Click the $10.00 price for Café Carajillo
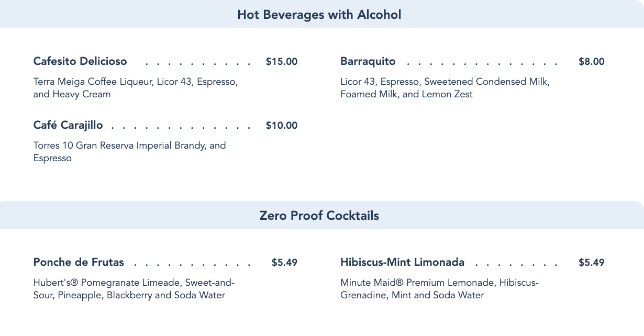Image resolution: width=644 pixels, height=336 pixels. pos(281,126)
